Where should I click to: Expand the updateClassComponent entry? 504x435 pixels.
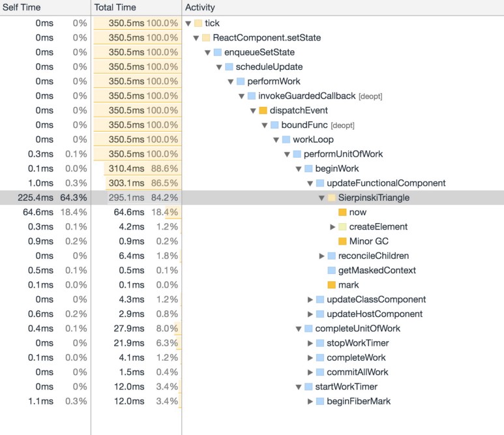(x=310, y=299)
